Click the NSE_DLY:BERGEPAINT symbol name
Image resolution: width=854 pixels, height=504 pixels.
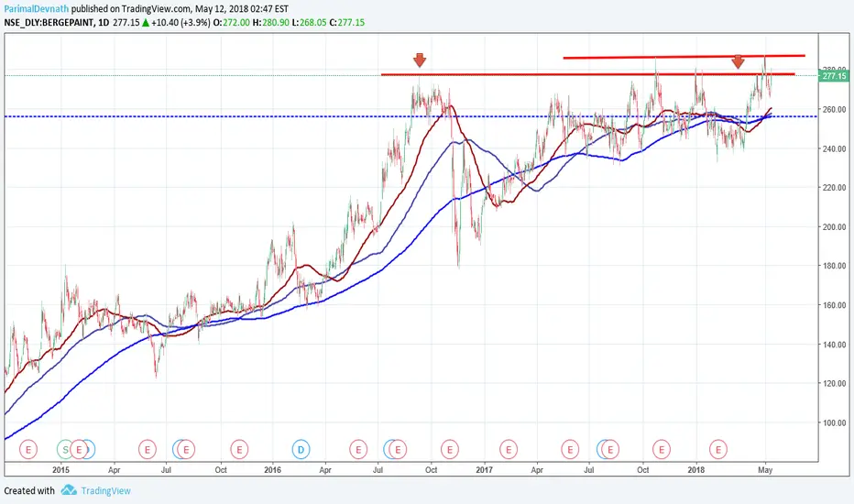coord(49,22)
